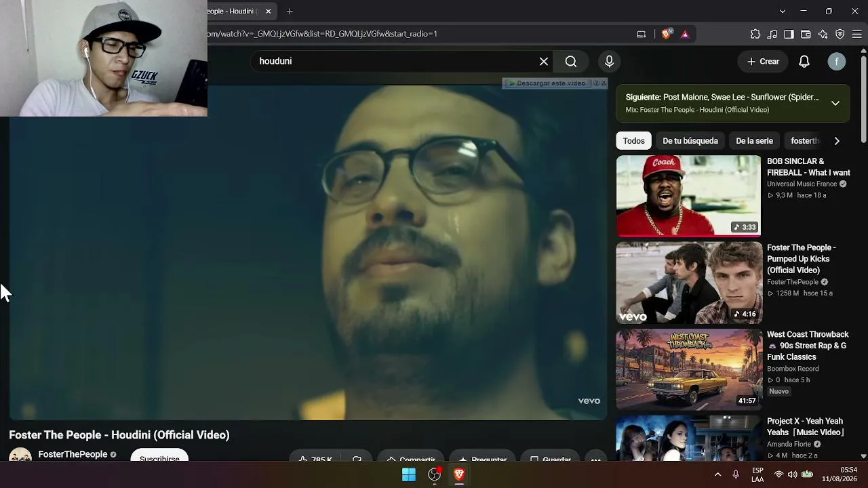Image resolution: width=868 pixels, height=488 pixels.
Task: Click 'West Coast Throwback' video title
Action: pyautogui.click(x=808, y=346)
